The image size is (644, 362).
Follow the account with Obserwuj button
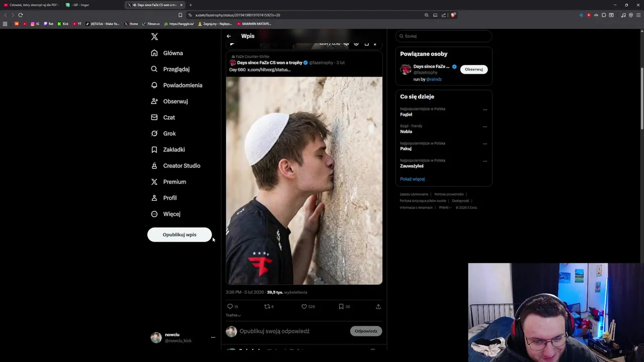coord(473,69)
